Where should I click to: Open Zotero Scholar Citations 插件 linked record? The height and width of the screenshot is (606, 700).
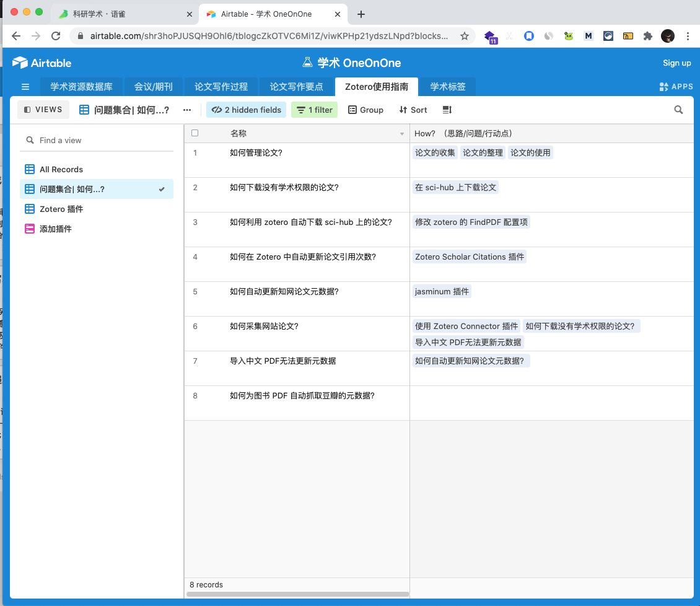[x=469, y=257]
